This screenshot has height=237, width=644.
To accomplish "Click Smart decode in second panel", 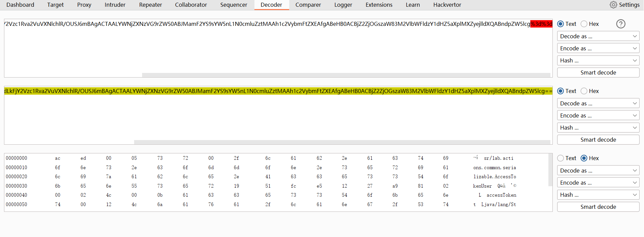I will click(x=598, y=140).
